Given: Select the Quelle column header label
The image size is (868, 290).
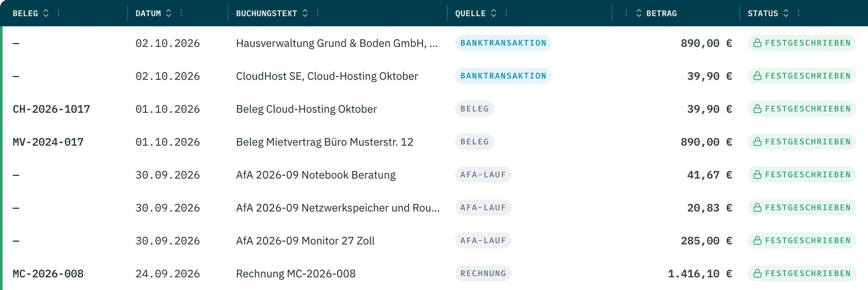Looking at the screenshot, I should (470, 14).
